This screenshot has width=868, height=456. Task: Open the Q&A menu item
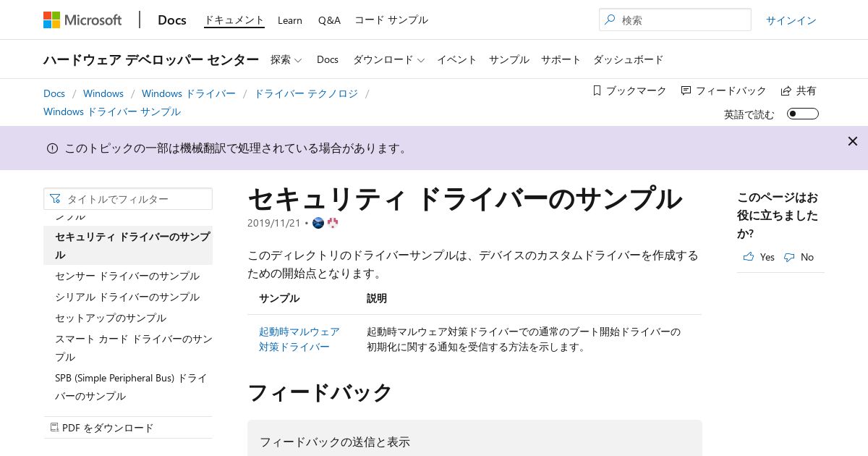(329, 20)
